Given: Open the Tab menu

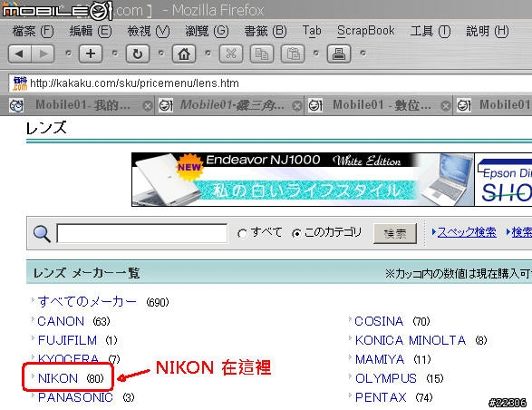Looking at the screenshot, I should coord(312,31).
